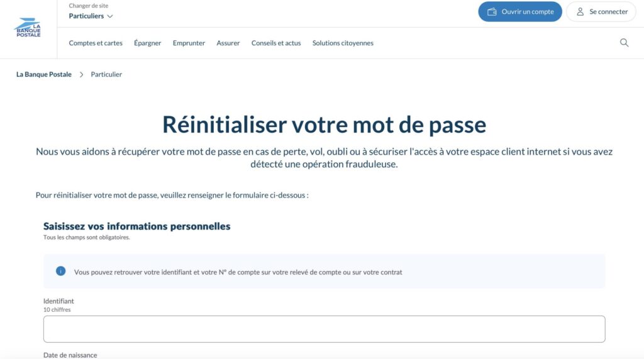Screen dimensions: 644x359
Task: Expand the Particuliers chevron arrow
Action: point(110,16)
